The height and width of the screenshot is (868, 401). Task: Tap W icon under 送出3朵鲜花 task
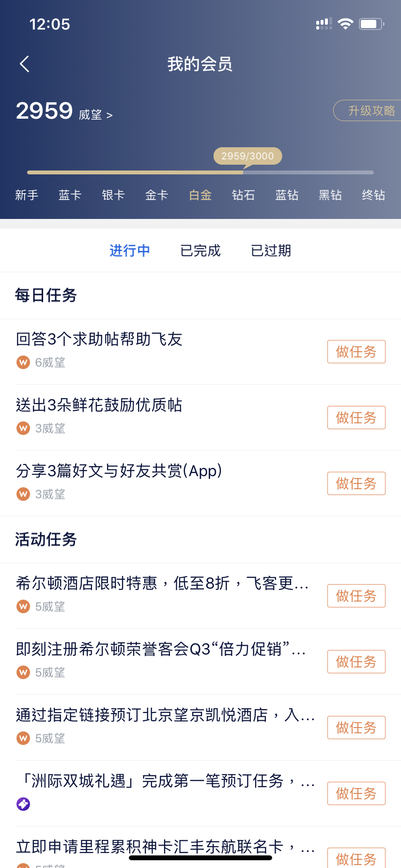tap(23, 428)
